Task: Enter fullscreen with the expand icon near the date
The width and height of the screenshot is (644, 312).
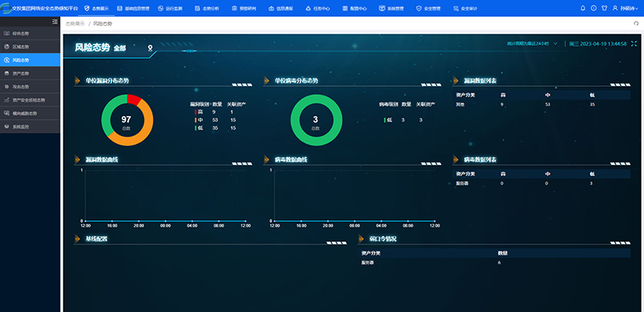Action: [634, 43]
